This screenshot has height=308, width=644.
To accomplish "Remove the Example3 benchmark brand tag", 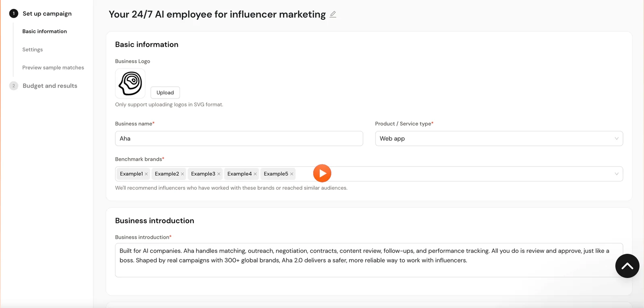I will [x=219, y=174].
